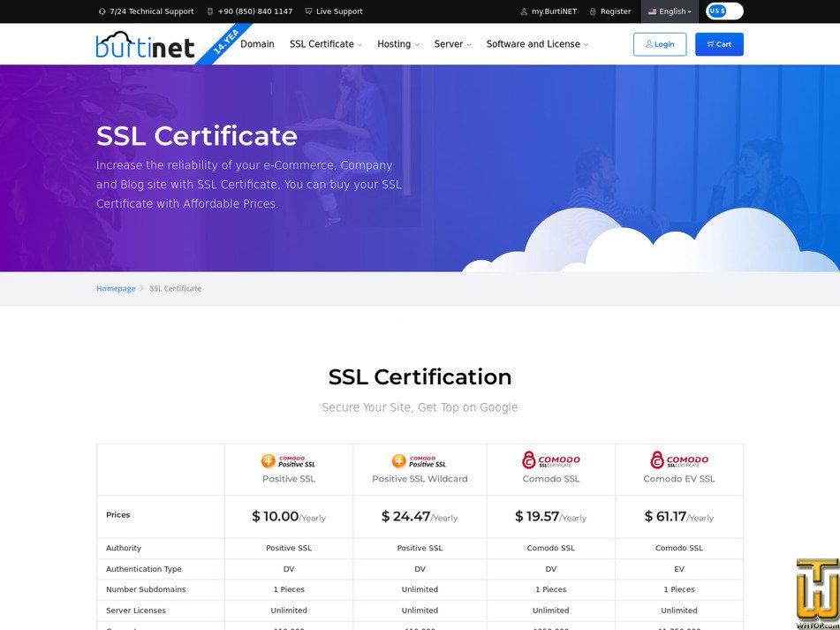
Task: Select the $24.47 yearly price cell
Action: point(420,517)
